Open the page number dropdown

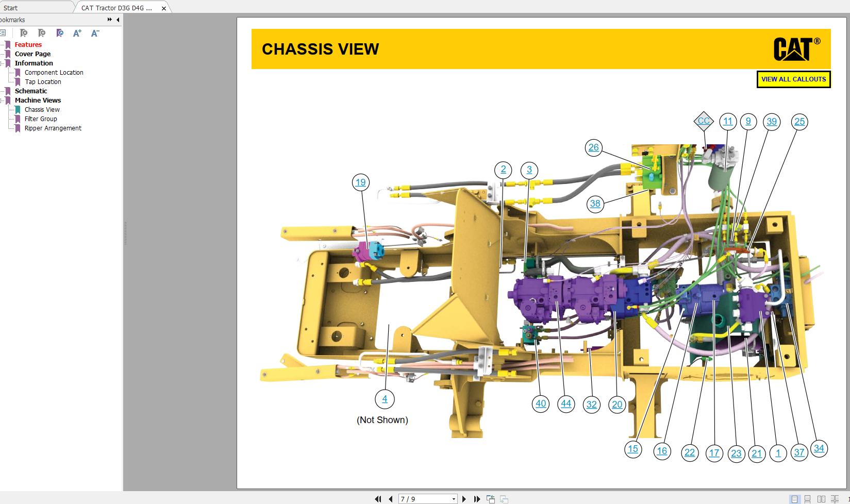pos(454,499)
